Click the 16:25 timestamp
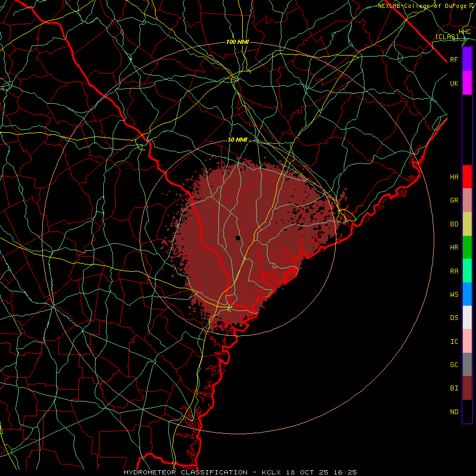 pyautogui.click(x=346, y=472)
